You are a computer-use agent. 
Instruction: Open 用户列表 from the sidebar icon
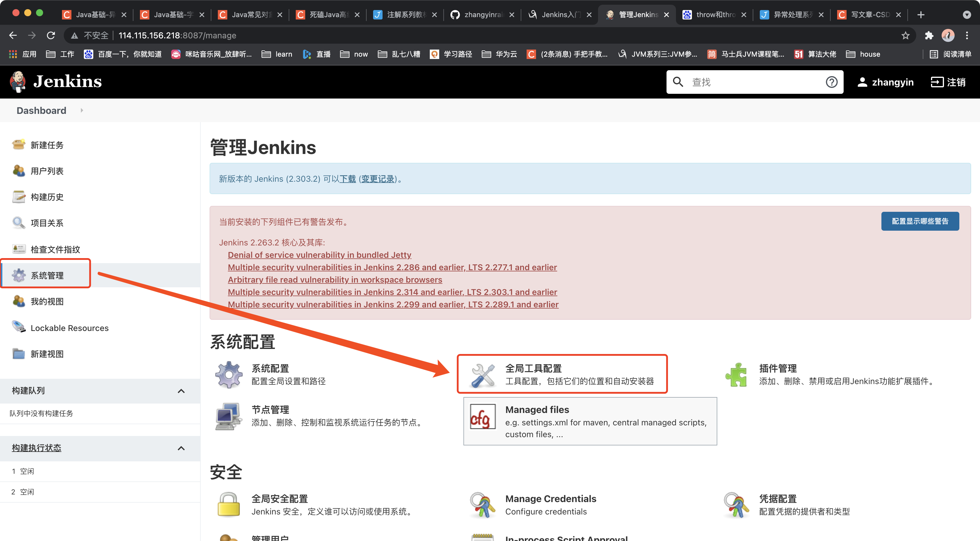pyautogui.click(x=18, y=171)
